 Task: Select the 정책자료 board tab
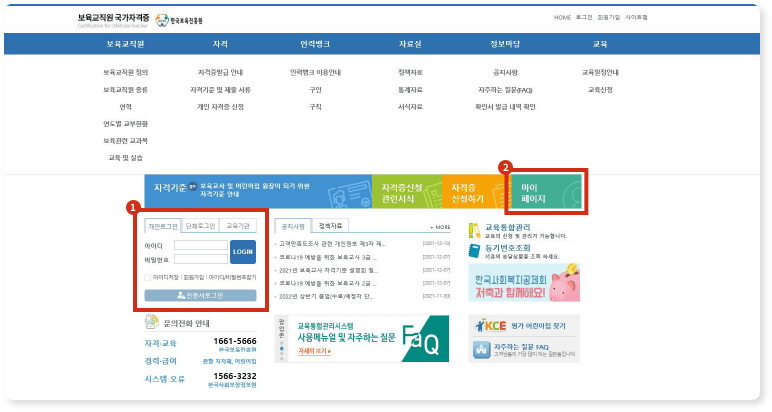click(x=330, y=225)
